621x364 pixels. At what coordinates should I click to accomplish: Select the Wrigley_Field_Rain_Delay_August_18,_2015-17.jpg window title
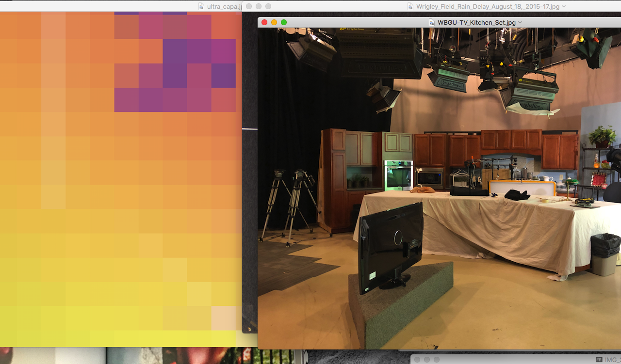pos(488,6)
